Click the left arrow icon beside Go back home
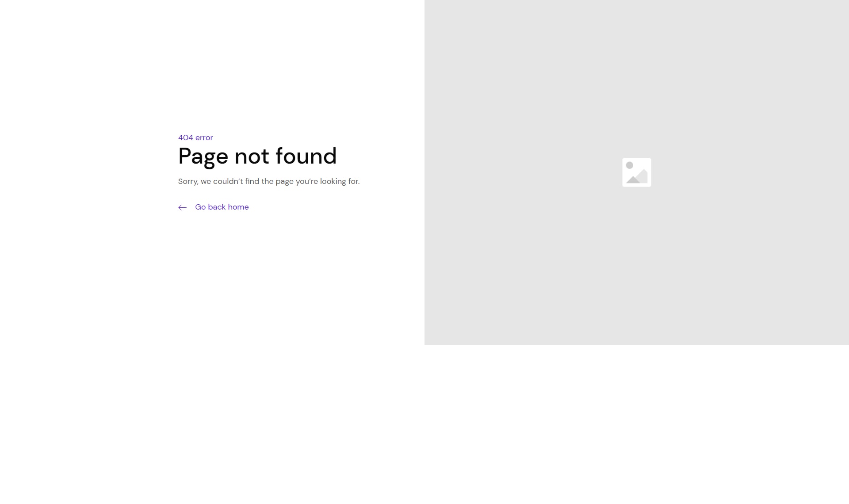Image resolution: width=849 pixels, height=504 pixels. click(183, 207)
